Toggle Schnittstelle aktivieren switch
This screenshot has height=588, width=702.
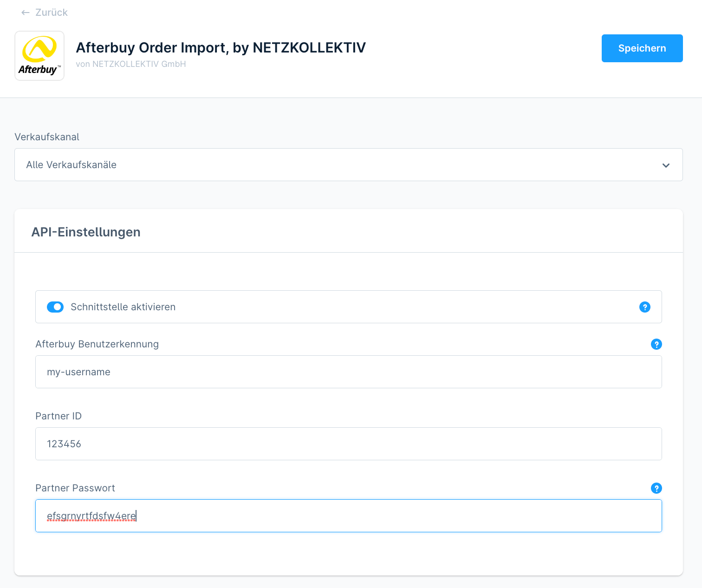click(55, 307)
